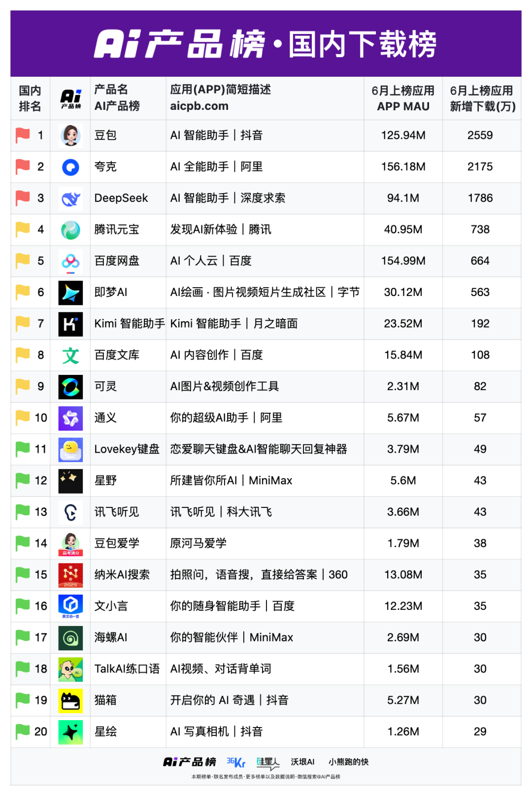
Task: Click the 海螺AI spiral icon
Action: tap(70, 638)
